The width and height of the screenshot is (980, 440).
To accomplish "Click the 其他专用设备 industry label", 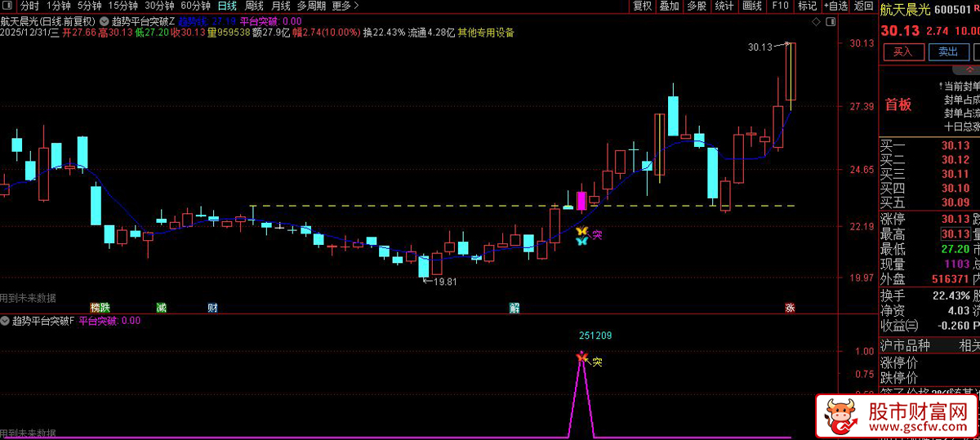I will (x=486, y=33).
